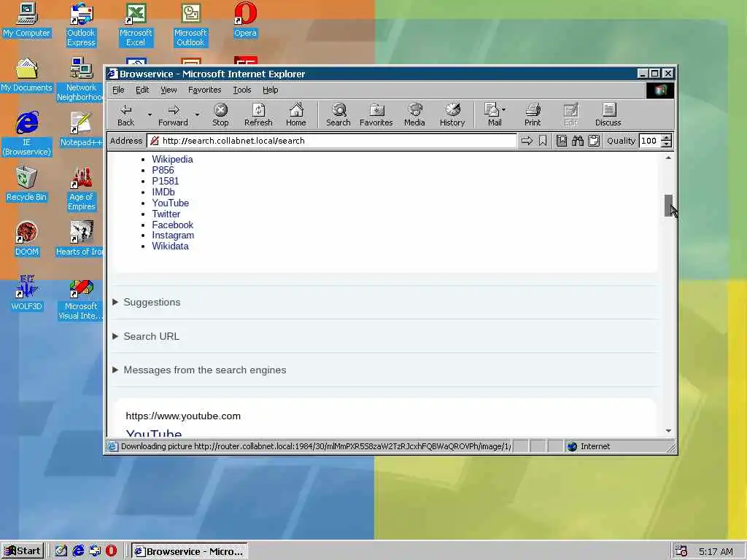747x560 pixels.
Task: Click the clipboard icon in address toolbar
Action: (x=594, y=141)
